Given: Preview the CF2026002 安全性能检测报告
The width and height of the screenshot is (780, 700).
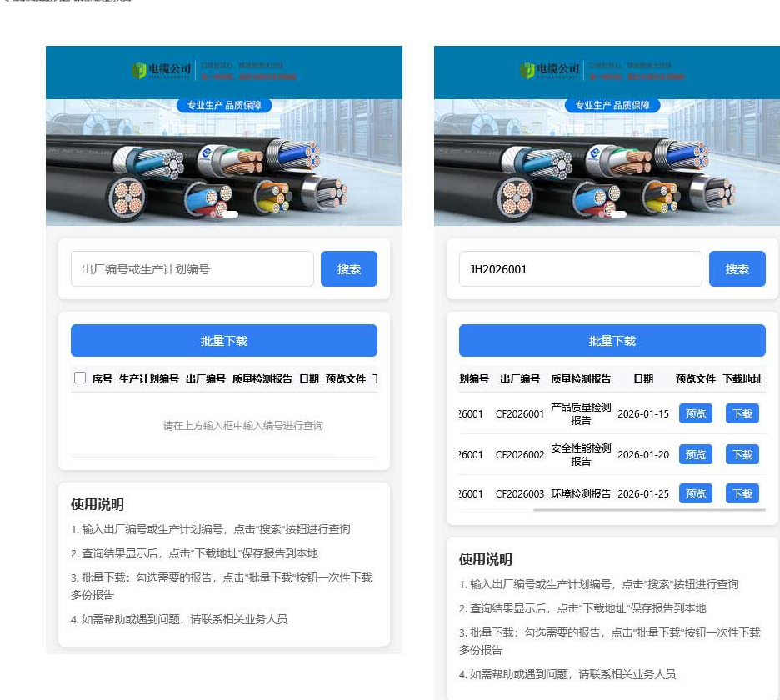Looking at the screenshot, I should [695, 454].
